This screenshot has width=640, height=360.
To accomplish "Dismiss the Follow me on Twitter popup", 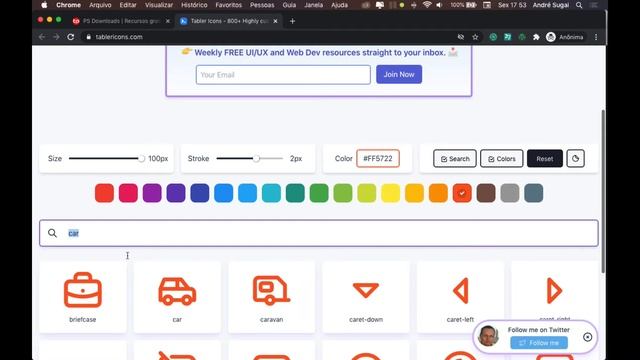I will click(588, 337).
